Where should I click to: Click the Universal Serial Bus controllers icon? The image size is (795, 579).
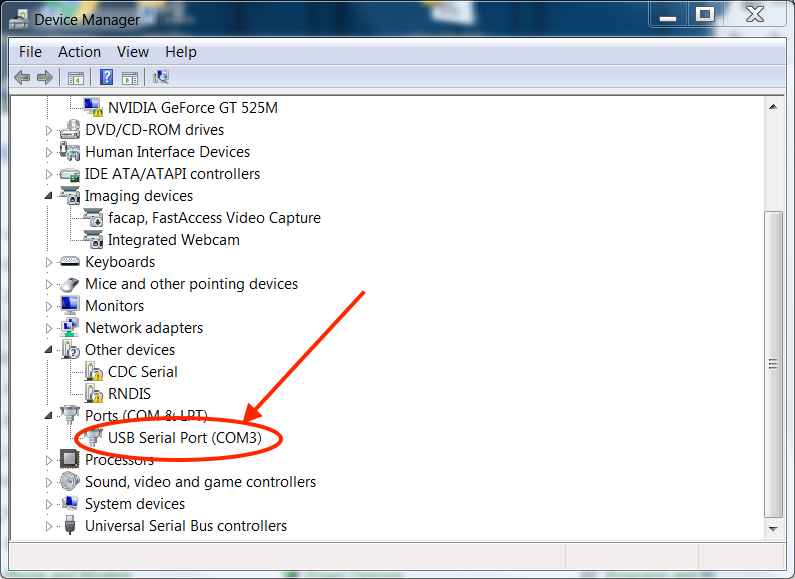[x=70, y=525]
